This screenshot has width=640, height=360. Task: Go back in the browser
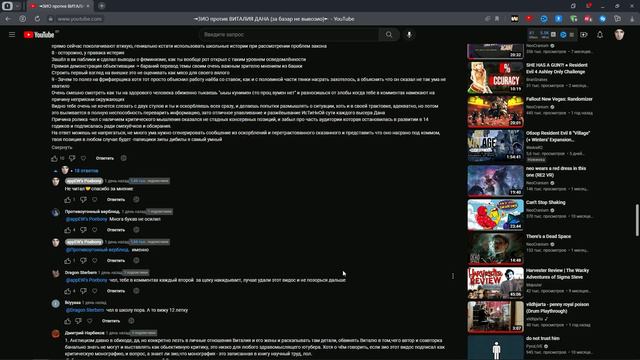(x=8, y=19)
